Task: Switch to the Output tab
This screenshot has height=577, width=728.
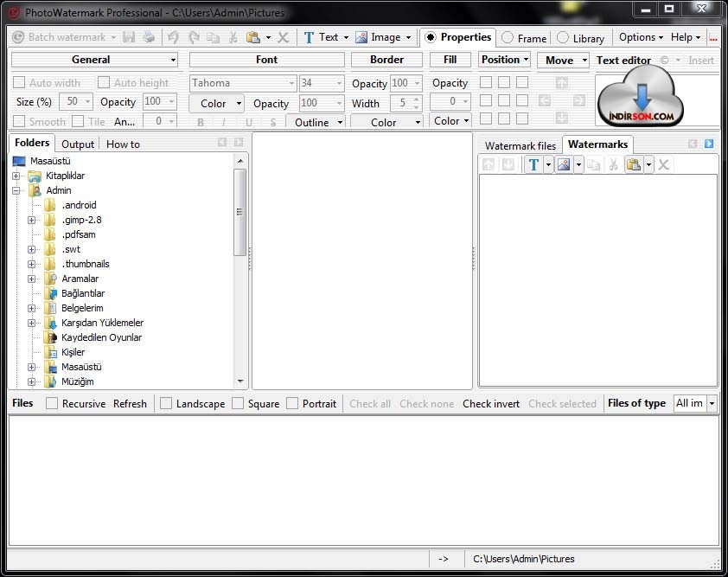Action: (78, 144)
